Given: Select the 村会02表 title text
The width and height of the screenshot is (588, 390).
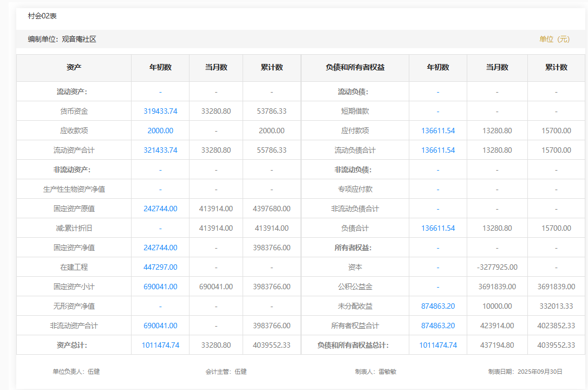Looking at the screenshot, I should click(x=42, y=16).
